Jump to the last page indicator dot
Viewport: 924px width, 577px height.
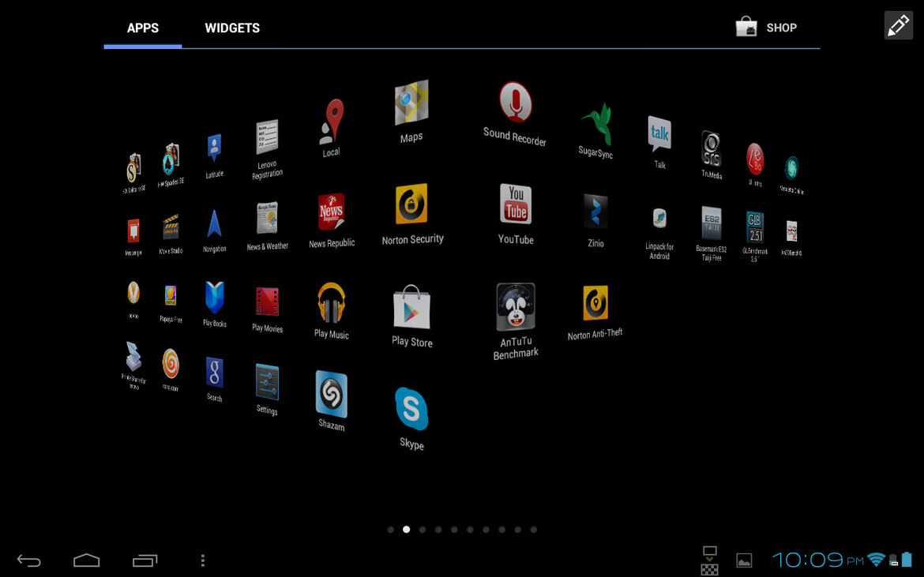[x=533, y=530]
